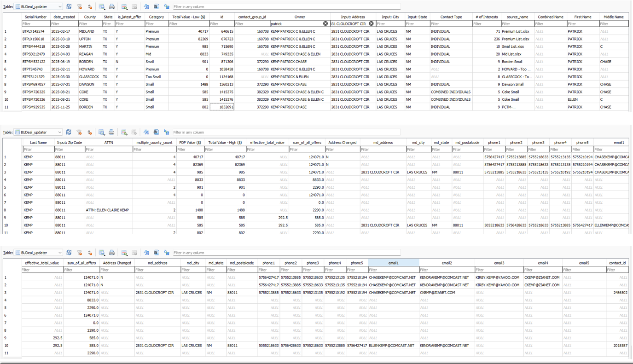Screen dimensions: 633x364
Task: Select serial number BTPSM697057 cell
Action: pos(35,84)
